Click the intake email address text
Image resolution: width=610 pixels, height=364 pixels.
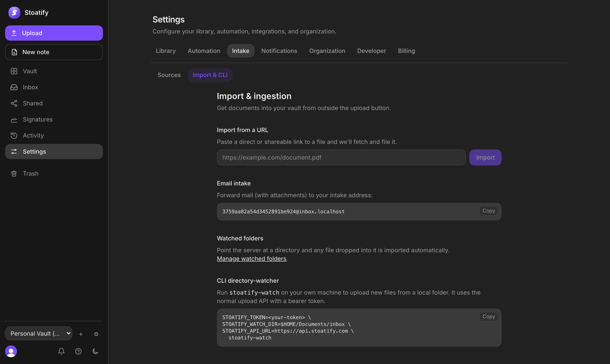(283, 211)
